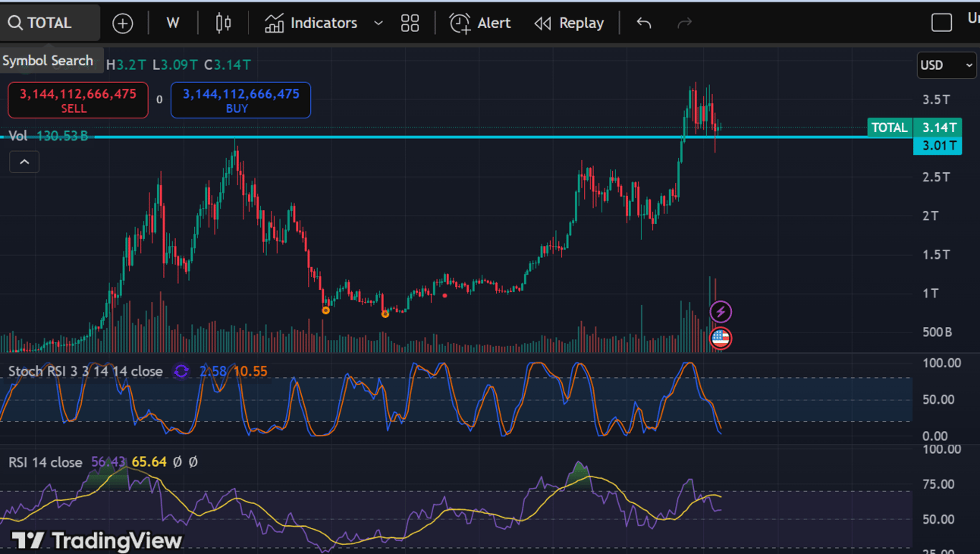Image resolution: width=980 pixels, height=554 pixels.
Task: Select the Stoch RSI 3 3 14 14 close legend
Action: click(x=85, y=371)
